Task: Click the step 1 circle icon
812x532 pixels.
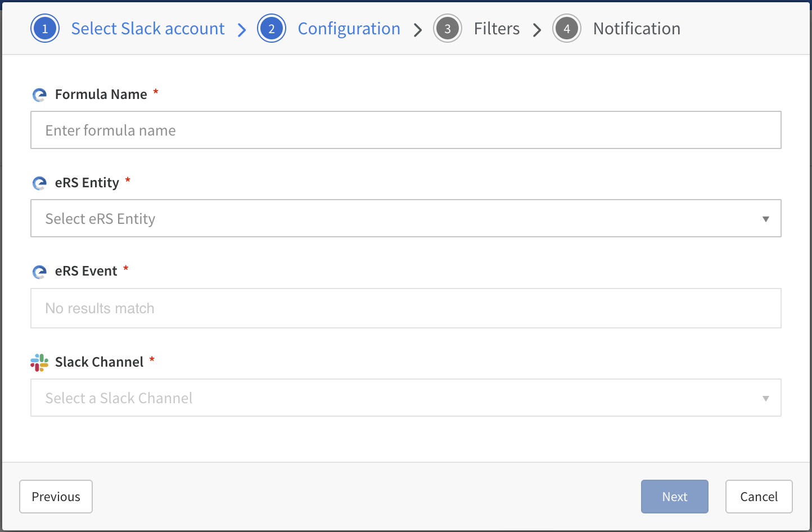Action: 45,29
